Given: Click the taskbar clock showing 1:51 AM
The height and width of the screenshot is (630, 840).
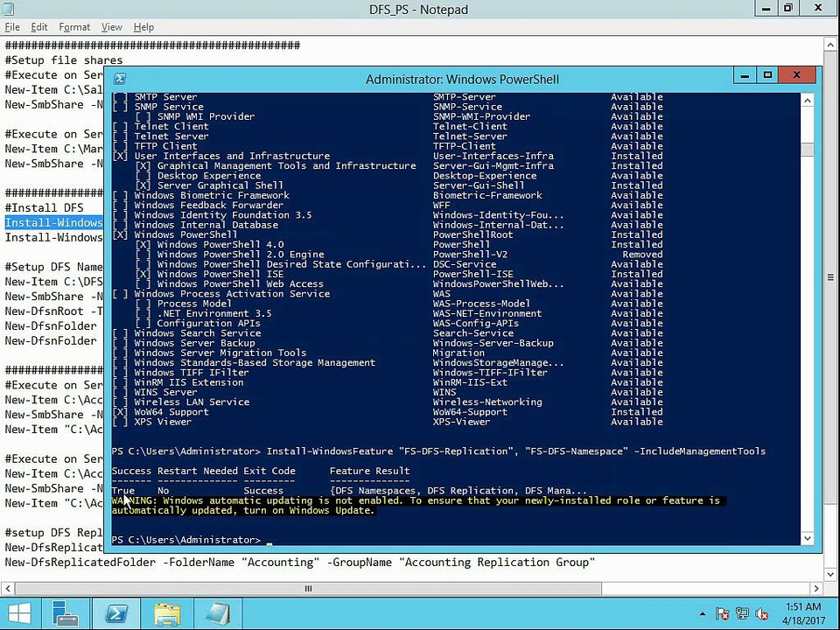Looking at the screenshot, I should (803, 614).
